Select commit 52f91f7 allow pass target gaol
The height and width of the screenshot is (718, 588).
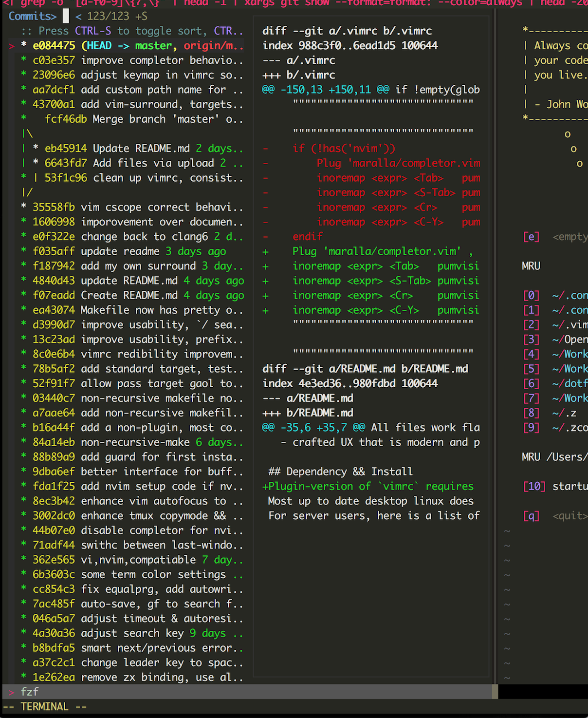[131, 383]
